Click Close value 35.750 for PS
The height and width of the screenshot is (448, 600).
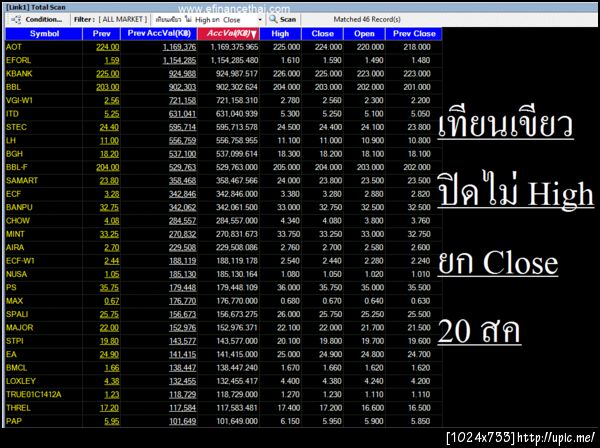tap(331, 287)
